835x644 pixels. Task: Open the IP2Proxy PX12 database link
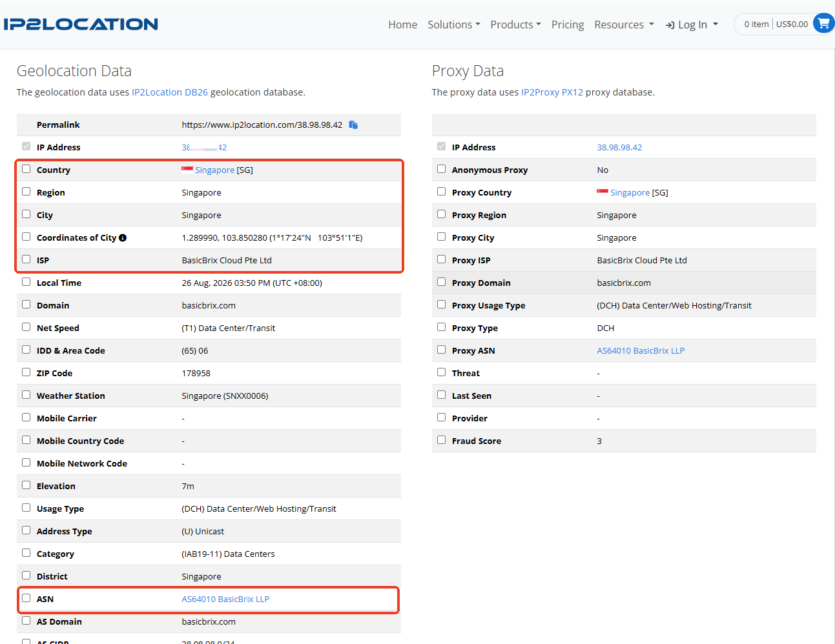click(x=552, y=92)
